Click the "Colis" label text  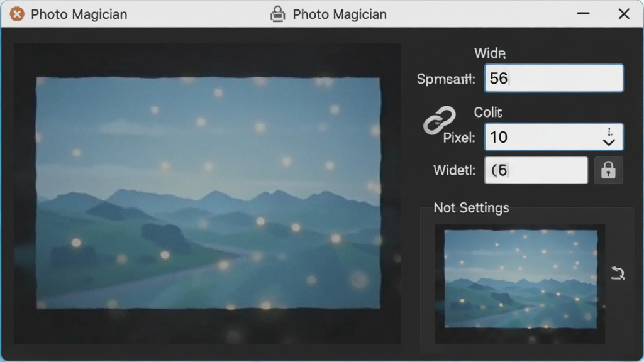point(488,112)
